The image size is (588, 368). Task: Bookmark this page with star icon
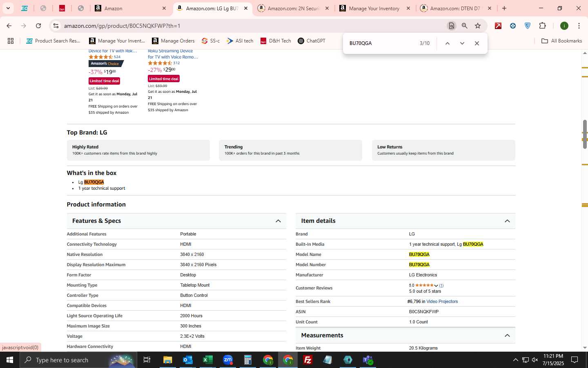(x=478, y=26)
